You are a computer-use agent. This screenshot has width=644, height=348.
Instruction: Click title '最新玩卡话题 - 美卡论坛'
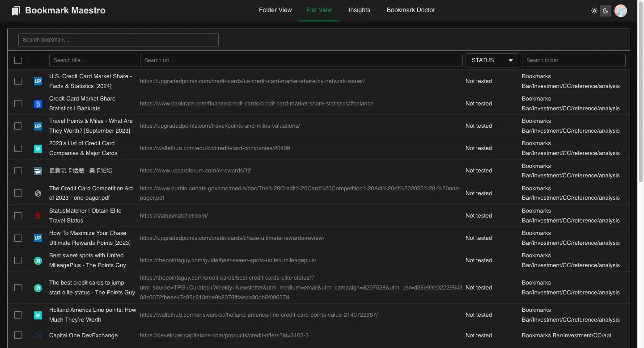[81, 171]
